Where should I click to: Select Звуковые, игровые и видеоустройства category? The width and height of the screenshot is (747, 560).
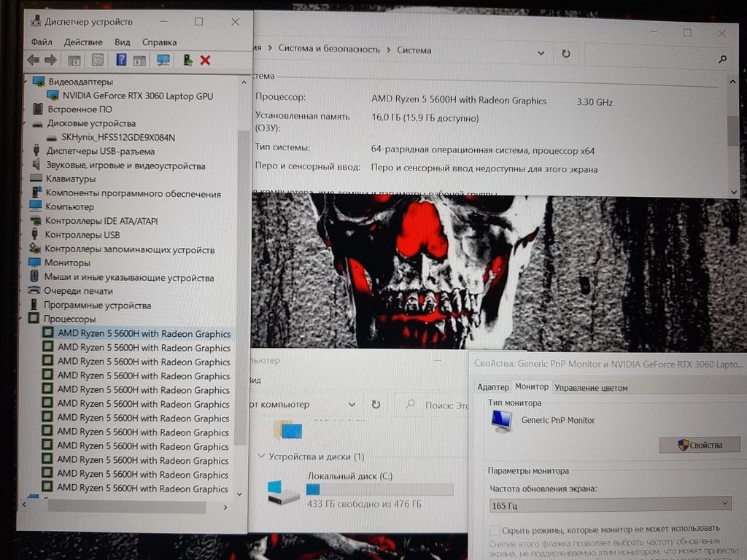pos(125,166)
